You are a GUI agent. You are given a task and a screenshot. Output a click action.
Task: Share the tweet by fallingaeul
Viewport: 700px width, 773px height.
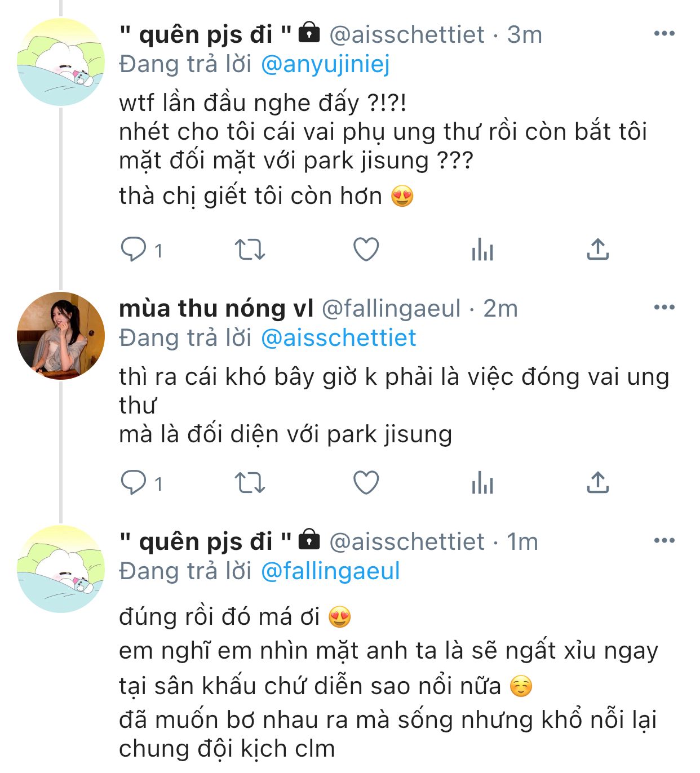[598, 483]
